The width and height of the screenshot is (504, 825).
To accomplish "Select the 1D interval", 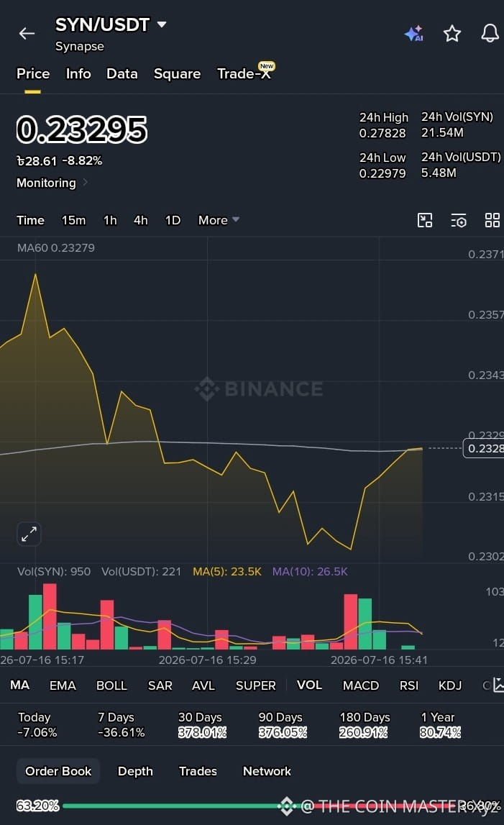I will pos(173,220).
